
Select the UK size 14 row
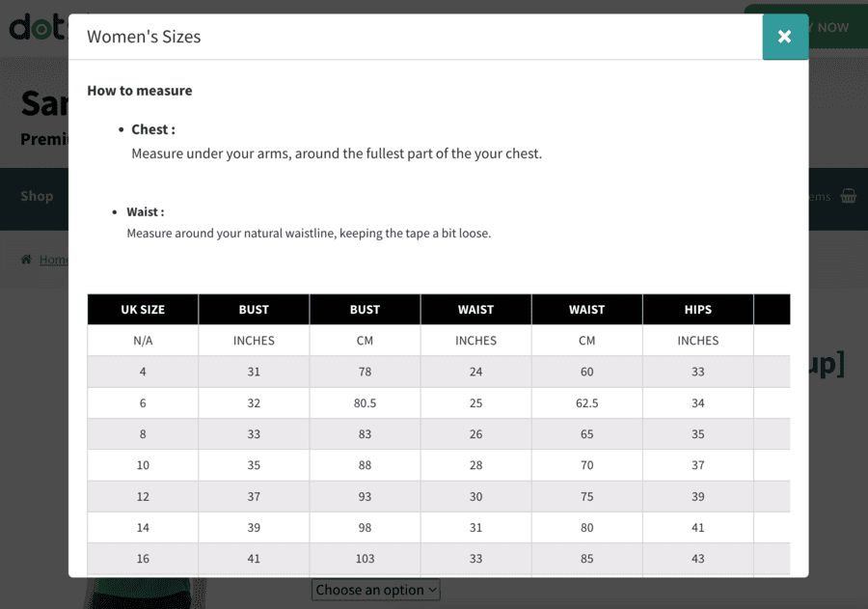[x=439, y=528]
